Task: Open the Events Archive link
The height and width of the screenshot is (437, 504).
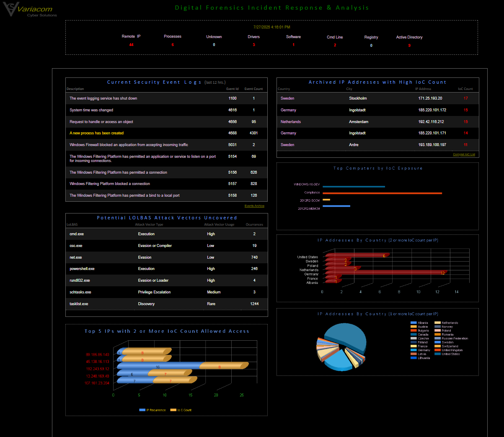Action: 254,206
